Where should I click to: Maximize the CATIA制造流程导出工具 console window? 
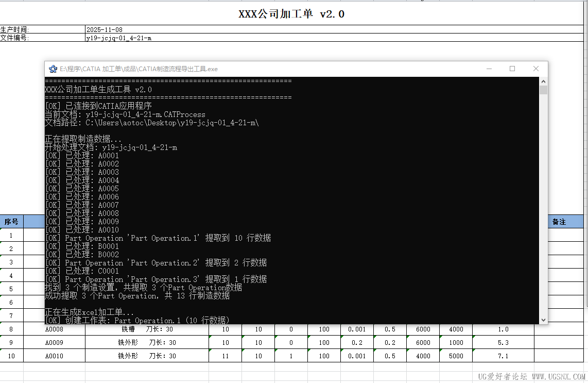(512, 69)
